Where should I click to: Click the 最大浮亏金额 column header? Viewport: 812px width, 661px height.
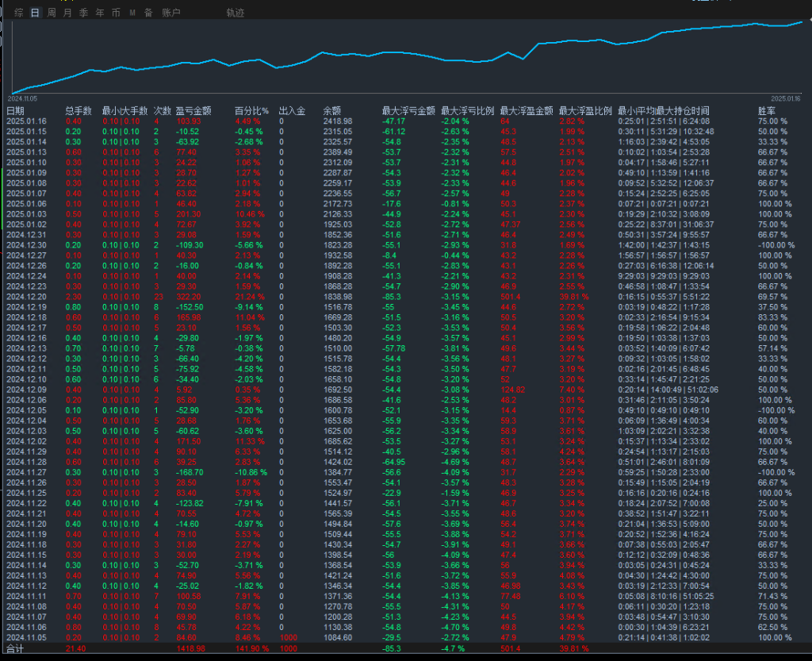(x=408, y=111)
